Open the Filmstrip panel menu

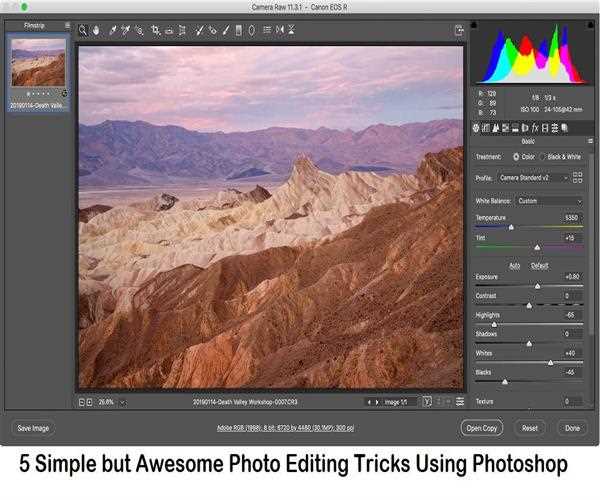(x=67, y=24)
